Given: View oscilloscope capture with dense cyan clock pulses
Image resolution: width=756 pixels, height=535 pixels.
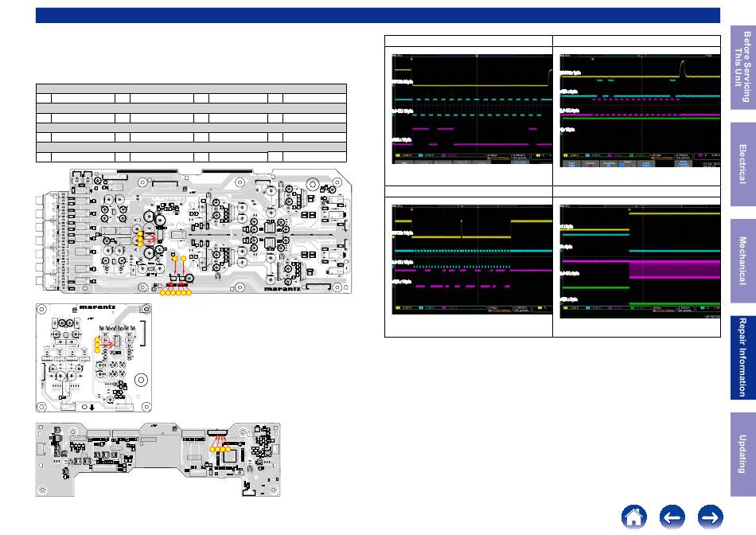Looking at the screenshot, I should coord(472,260).
